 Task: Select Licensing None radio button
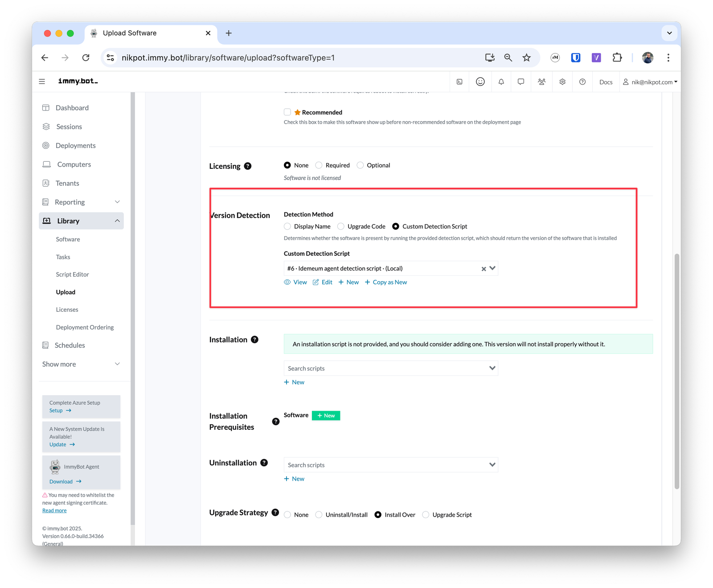(287, 165)
